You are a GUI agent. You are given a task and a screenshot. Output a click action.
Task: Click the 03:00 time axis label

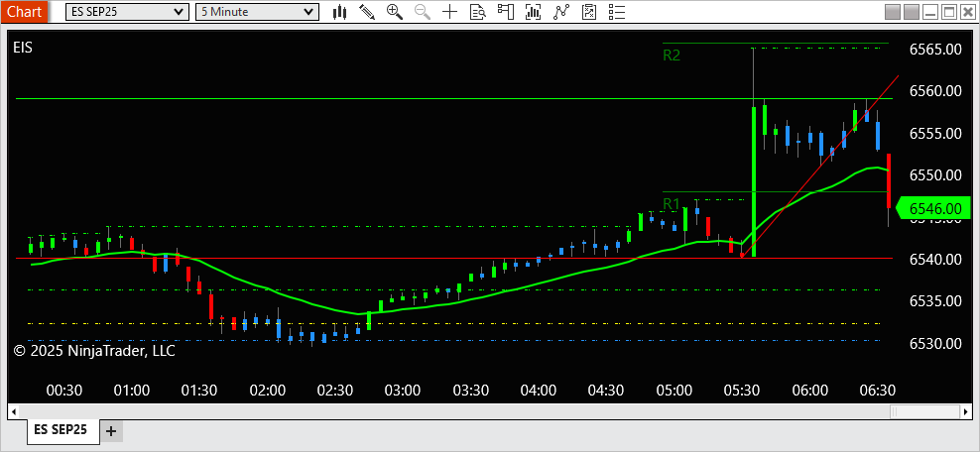[x=403, y=391]
